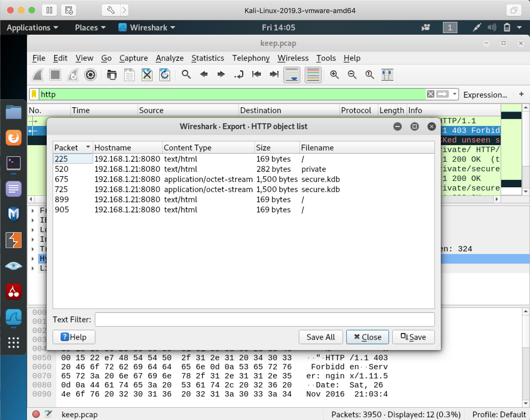Go to next packet arrow

221,74
